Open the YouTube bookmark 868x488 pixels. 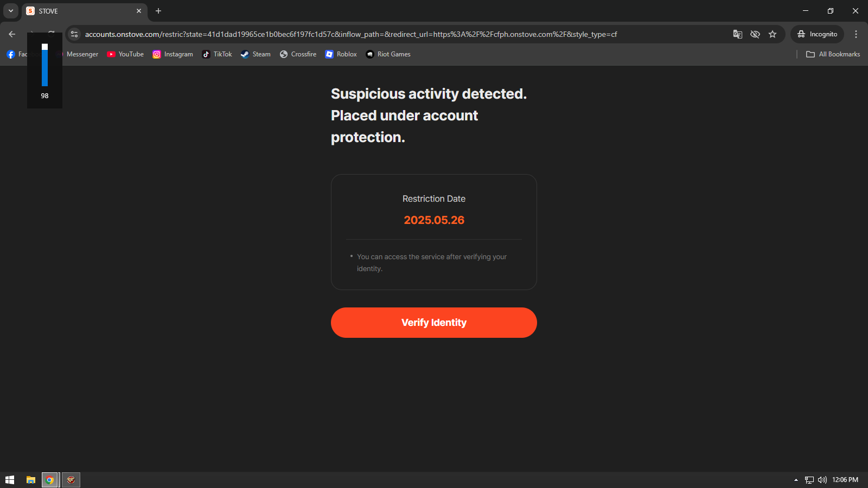[x=125, y=54]
